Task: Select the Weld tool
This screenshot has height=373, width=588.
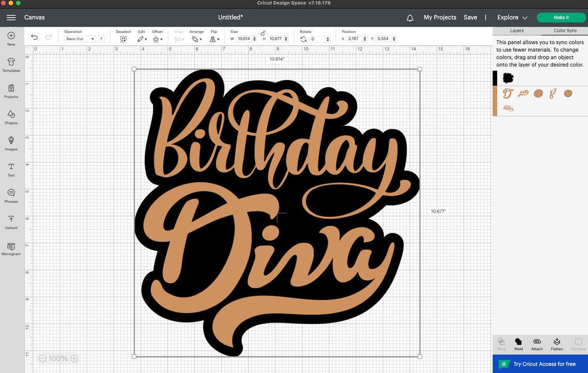Action: [x=518, y=344]
